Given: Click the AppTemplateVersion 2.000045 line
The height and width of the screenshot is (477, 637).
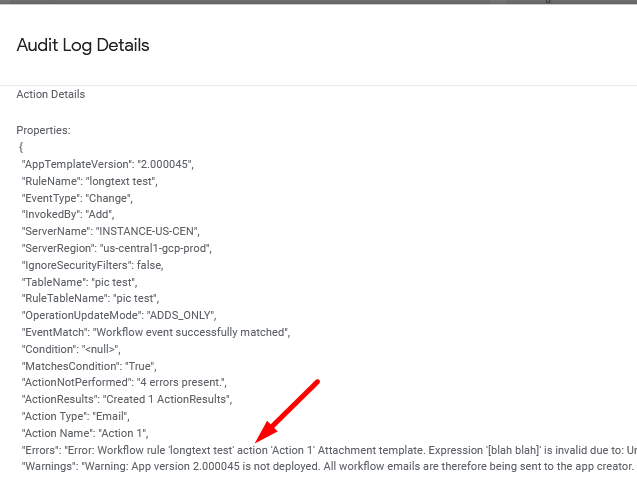Looking at the screenshot, I should 108,164.
